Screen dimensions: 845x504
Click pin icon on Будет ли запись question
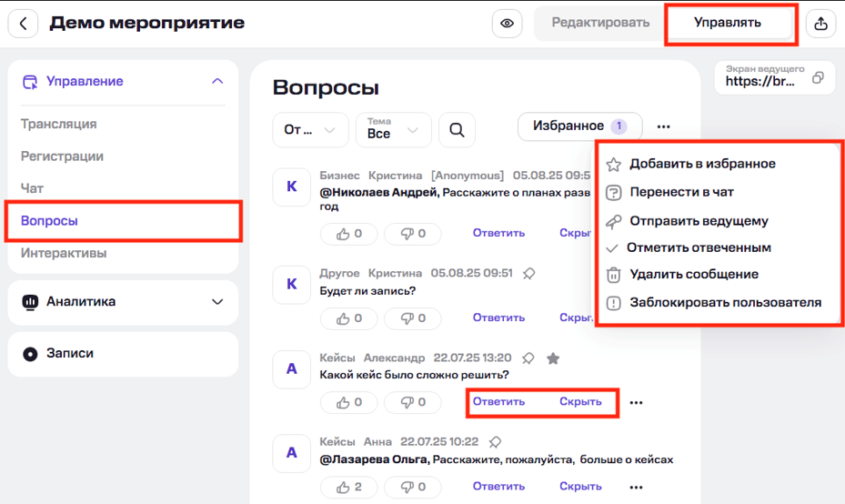click(x=529, y=273)
